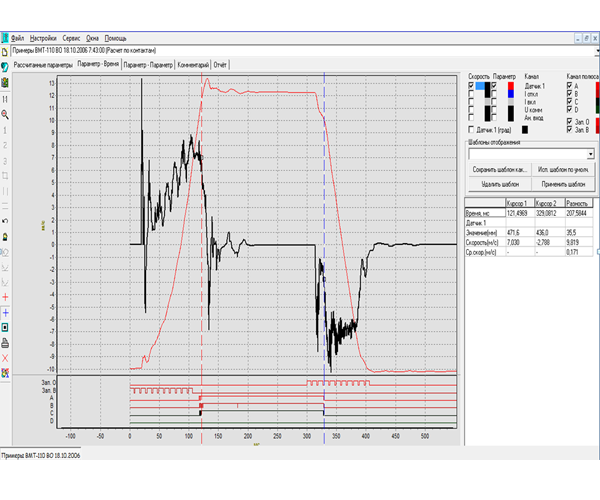Open the Файл menu

(x=18, y=38)
